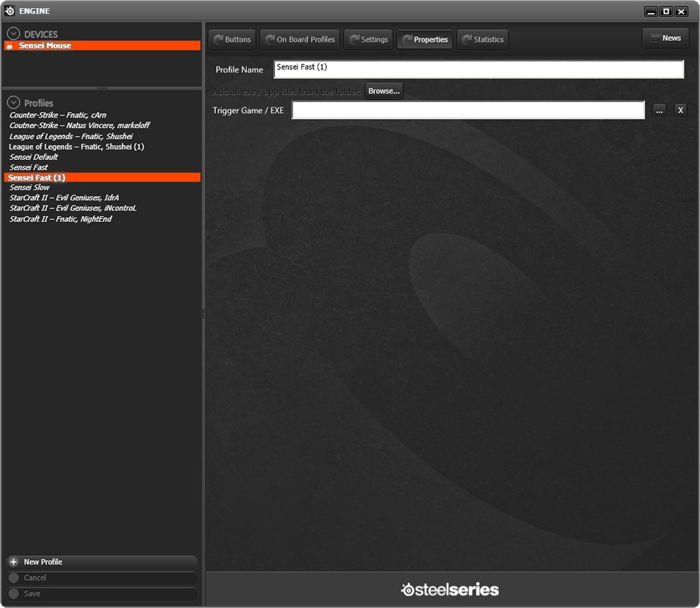Open the Settings tab
This screenshot has height=608, width=700.
[368, 39]
